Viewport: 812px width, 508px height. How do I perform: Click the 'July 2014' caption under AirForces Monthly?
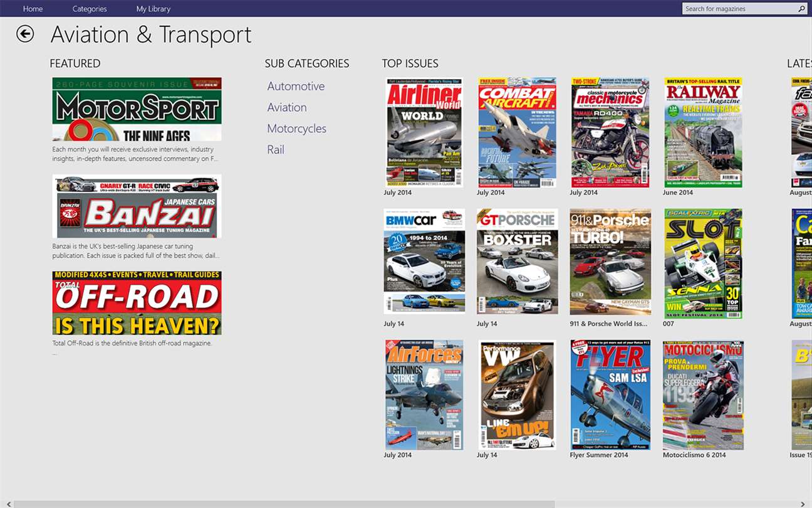pyautogui.click(x=398, y=455)
